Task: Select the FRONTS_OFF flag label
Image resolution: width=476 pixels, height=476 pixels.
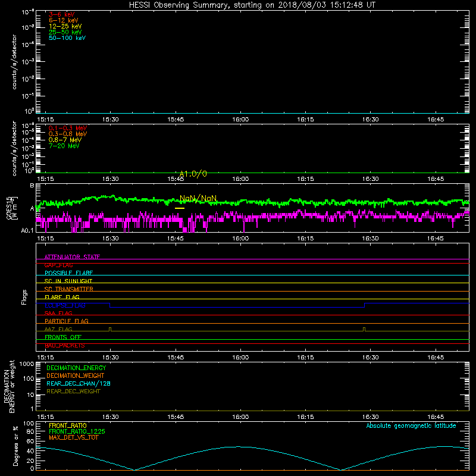Action: (63, 337)
